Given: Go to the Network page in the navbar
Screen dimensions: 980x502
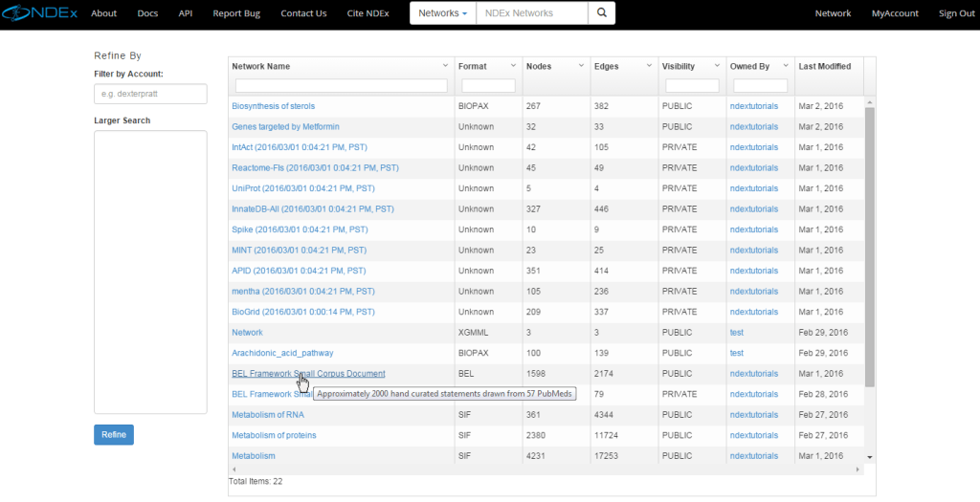Looking at the screenshot, I should [x=833, y=13].
